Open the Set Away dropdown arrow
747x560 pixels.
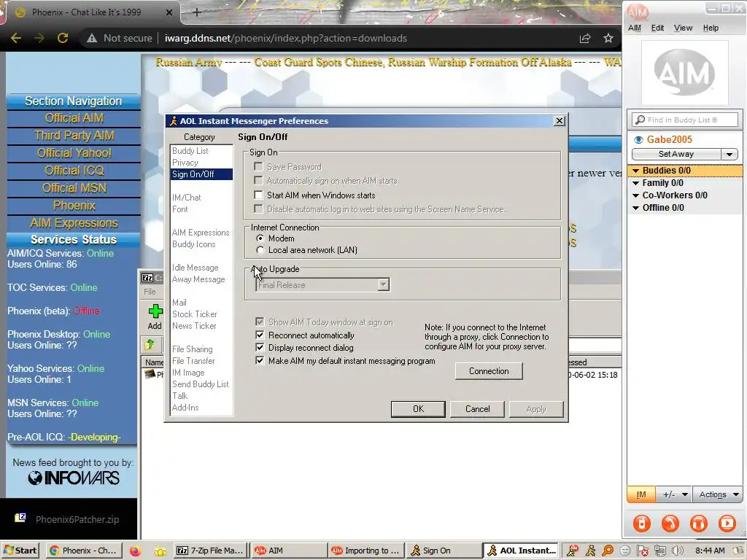tap(729, 155)
